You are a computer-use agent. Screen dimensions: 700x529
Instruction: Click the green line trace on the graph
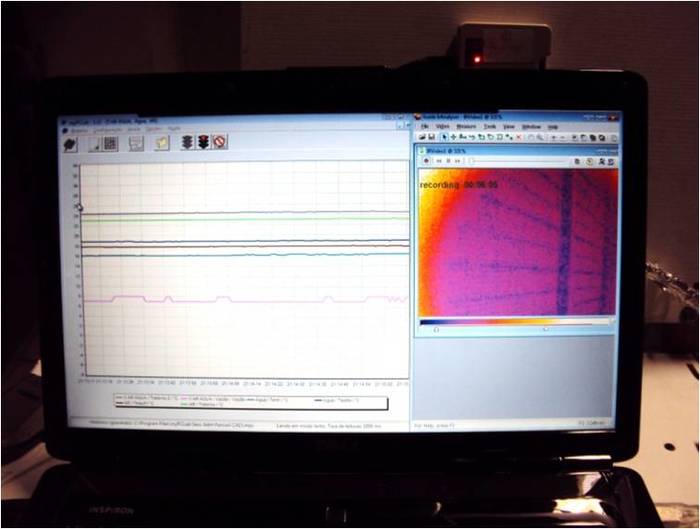(246, 219)
